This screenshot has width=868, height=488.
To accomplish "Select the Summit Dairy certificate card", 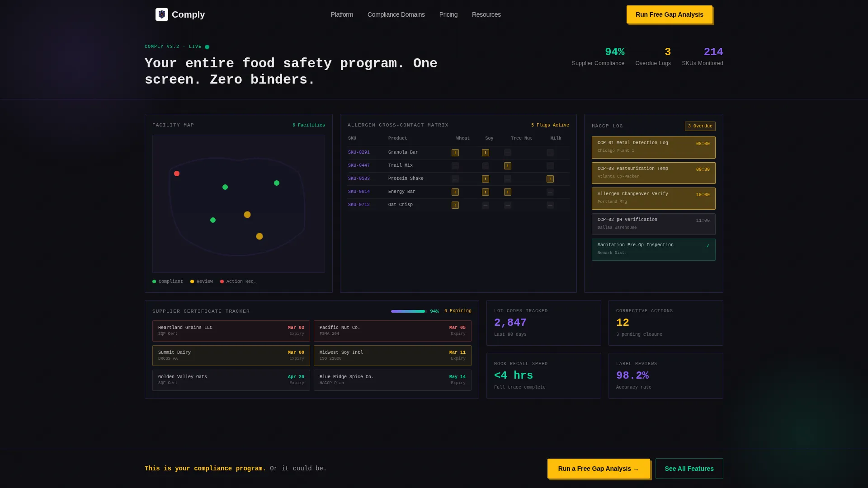I will pos(231,356).
